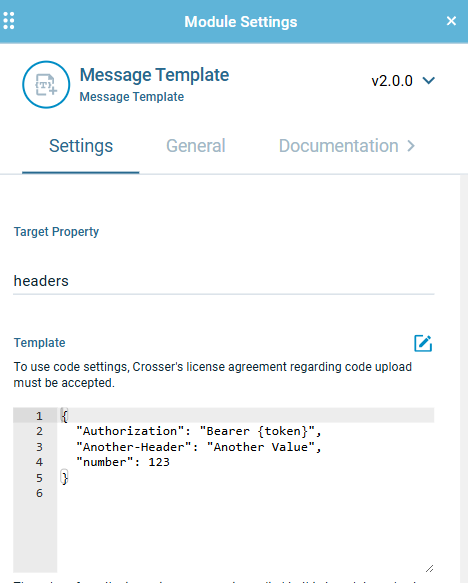Click the "number": 123 line in code

coord(123,462)
